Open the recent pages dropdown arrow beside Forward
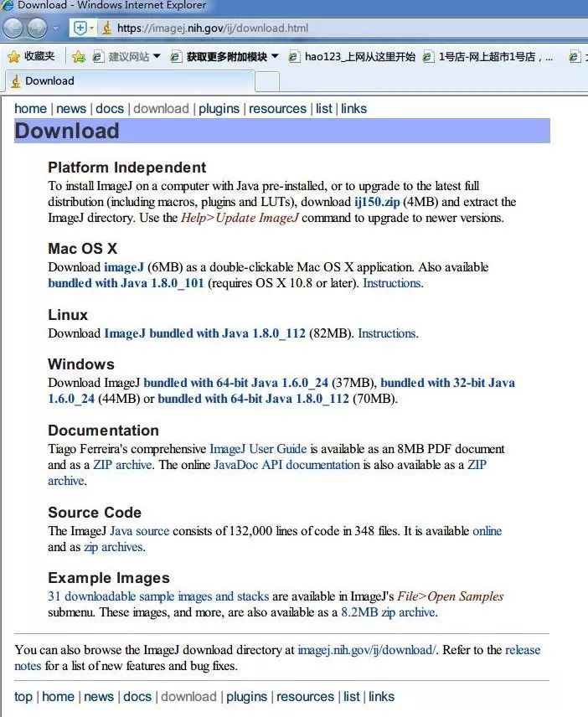The image size is (588, 717). click(55, 28)
